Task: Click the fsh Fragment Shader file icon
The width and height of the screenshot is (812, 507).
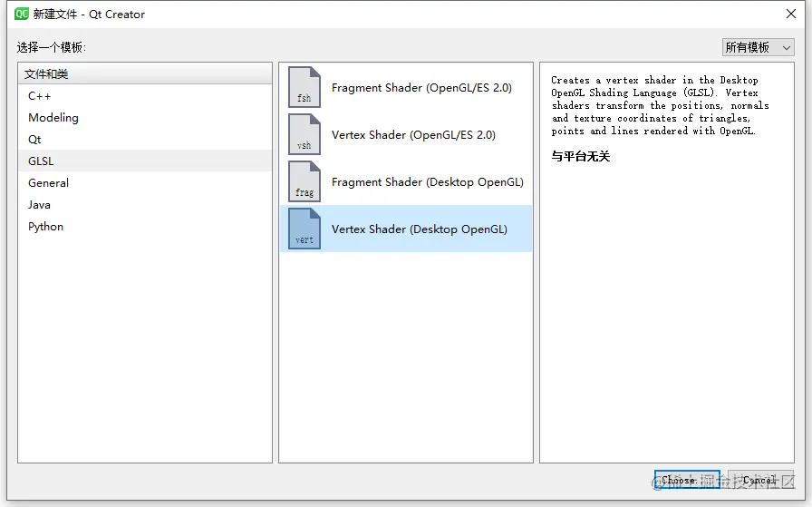Action: point(304,87)
